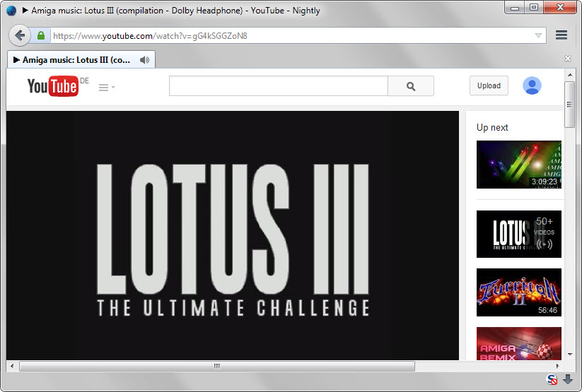Minimize the Nightly browser window
The width and height of the screenshot is (582, 392).
pyautogui.click(x=514, y=8)
